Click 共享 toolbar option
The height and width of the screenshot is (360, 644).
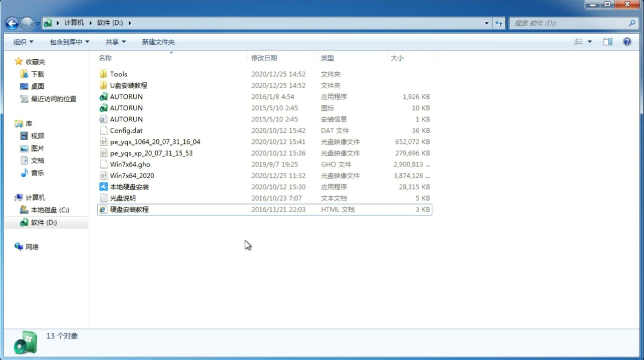[x=112, y=42]
